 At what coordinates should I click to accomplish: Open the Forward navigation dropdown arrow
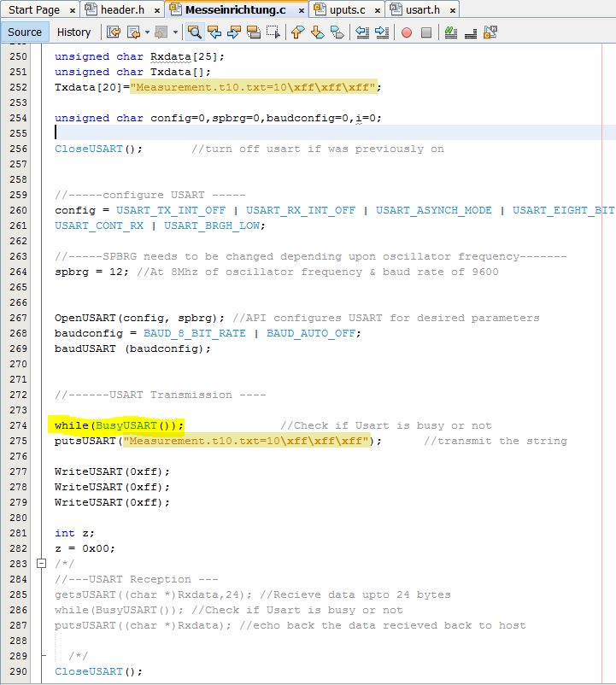[175, 32]
